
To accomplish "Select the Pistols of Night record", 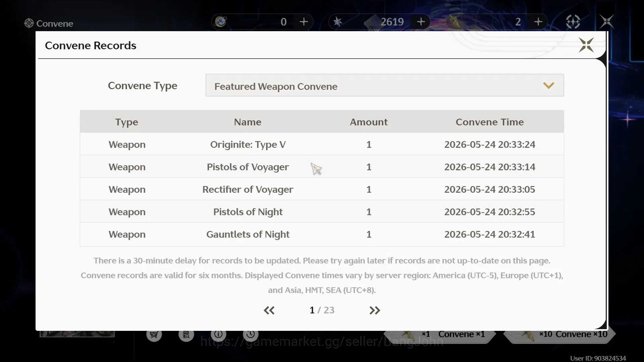I will [322, 212].
